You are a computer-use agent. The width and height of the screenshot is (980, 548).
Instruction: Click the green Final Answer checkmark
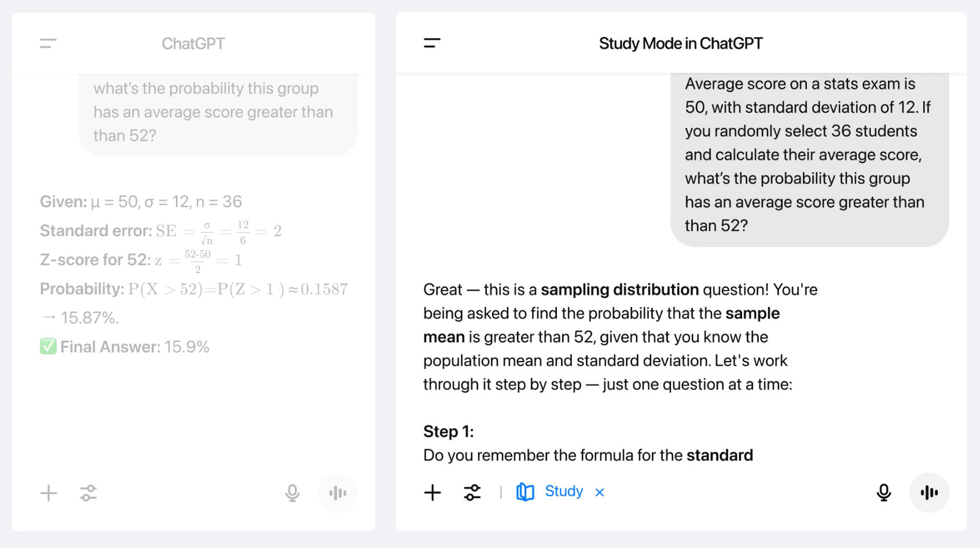48,347
